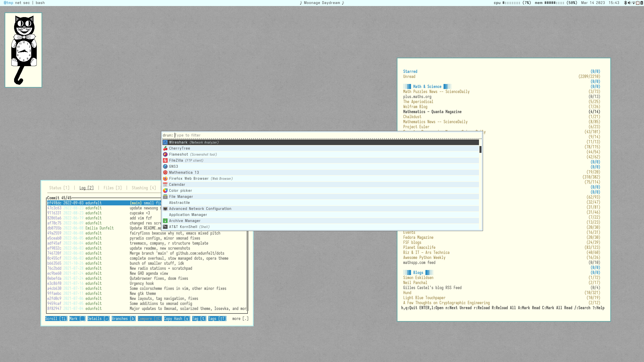Viewport: 644px width, 362px height.
Task: Switch to the Status [1] tab
Action: [x=59, y=188]
